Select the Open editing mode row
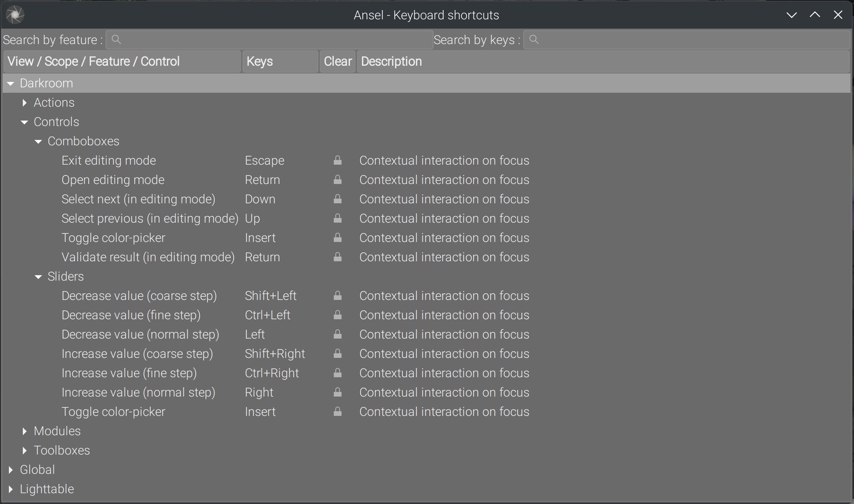The width and height of the screenshot is (854, 504). (x=427, y=180)
